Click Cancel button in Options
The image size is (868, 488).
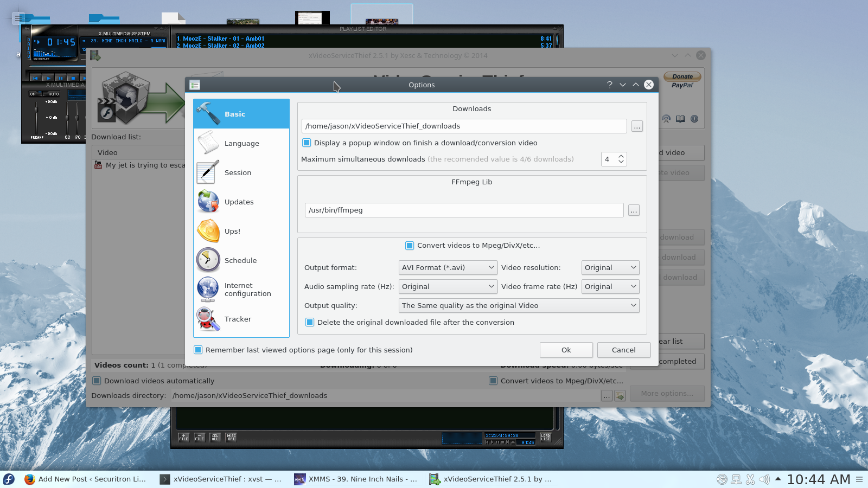pos(623,350)
